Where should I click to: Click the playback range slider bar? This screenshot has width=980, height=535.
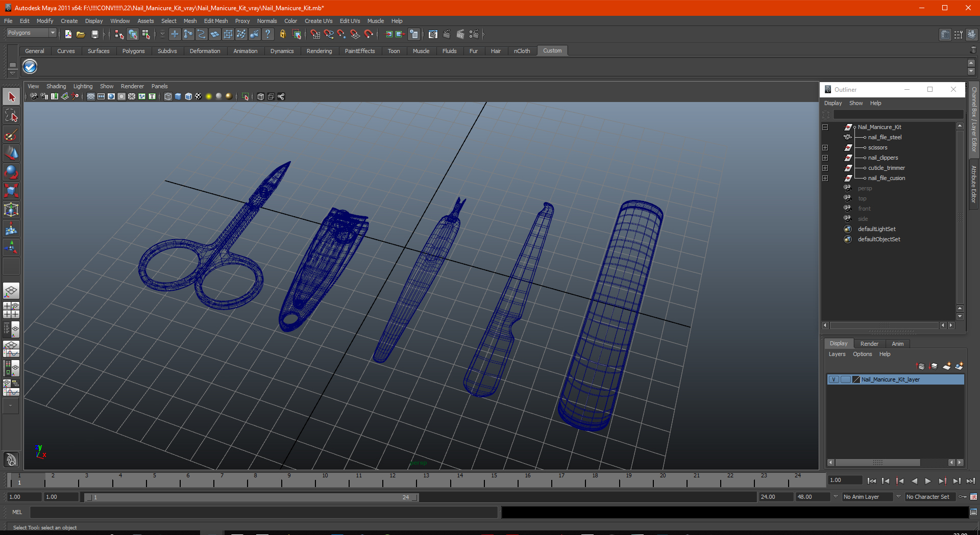click(x=251, y=497)
